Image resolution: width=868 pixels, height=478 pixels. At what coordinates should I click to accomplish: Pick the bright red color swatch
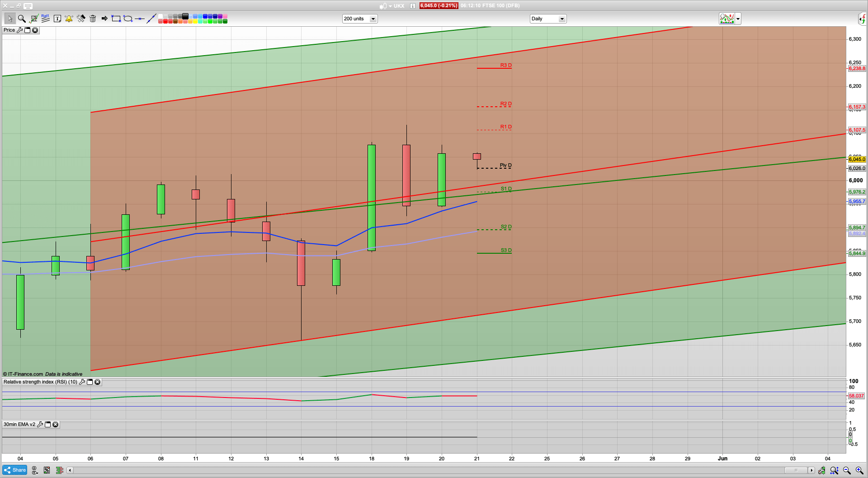(x=165, y=21)
